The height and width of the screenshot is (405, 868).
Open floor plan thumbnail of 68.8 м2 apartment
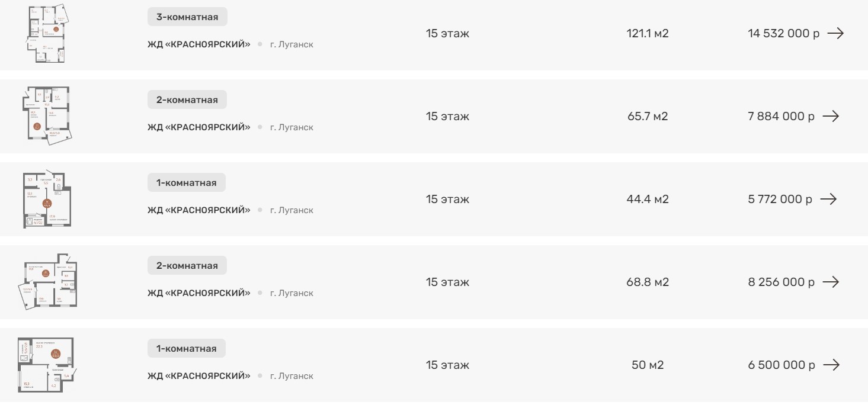click(47, 282)
